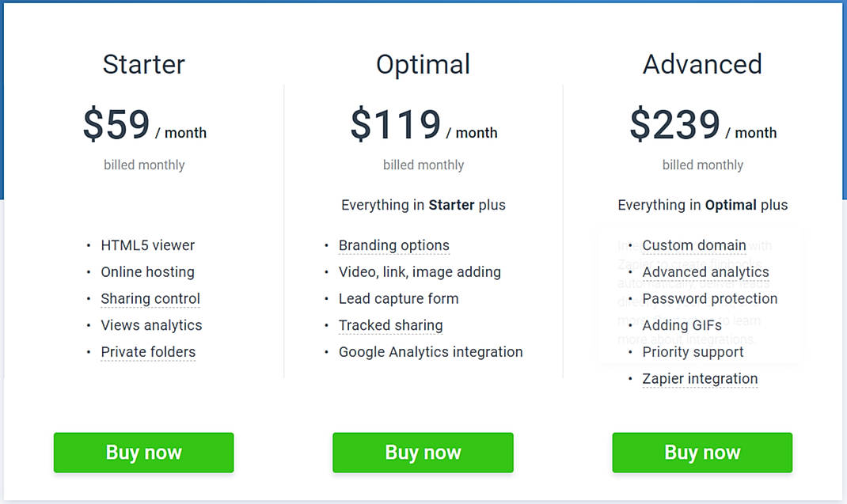The width and height of the screenshot is (847, 504).
Task: Click the $239 per month price
Action: (x=703, y=125)
